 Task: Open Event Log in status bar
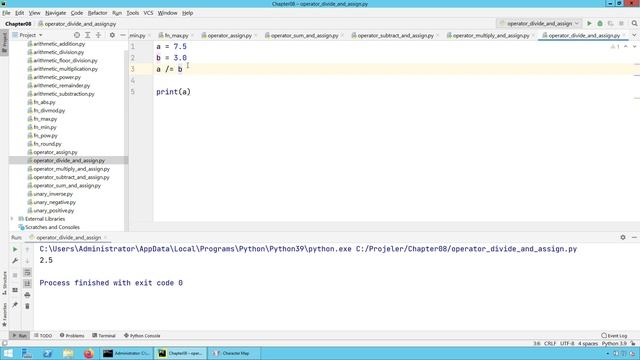(x=614, y=336)
